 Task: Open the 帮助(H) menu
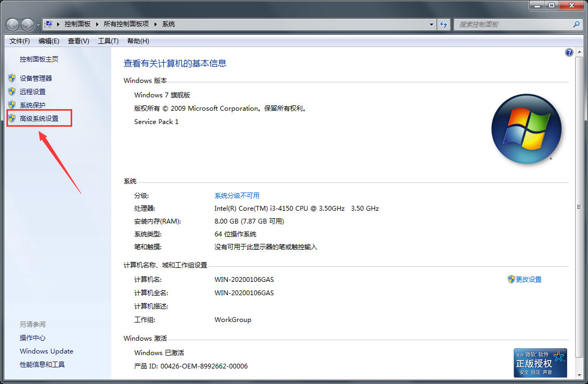pos(138,41)
